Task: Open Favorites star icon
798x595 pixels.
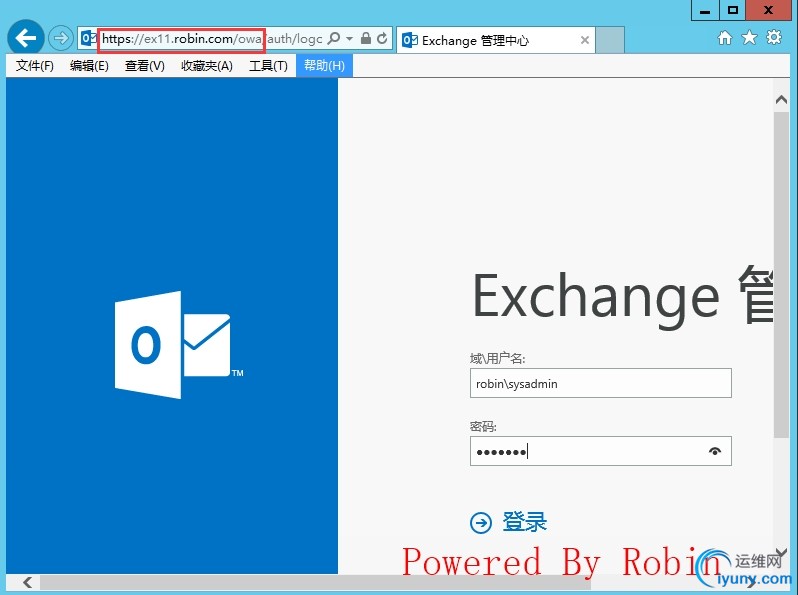Action: tap(749, 38)
